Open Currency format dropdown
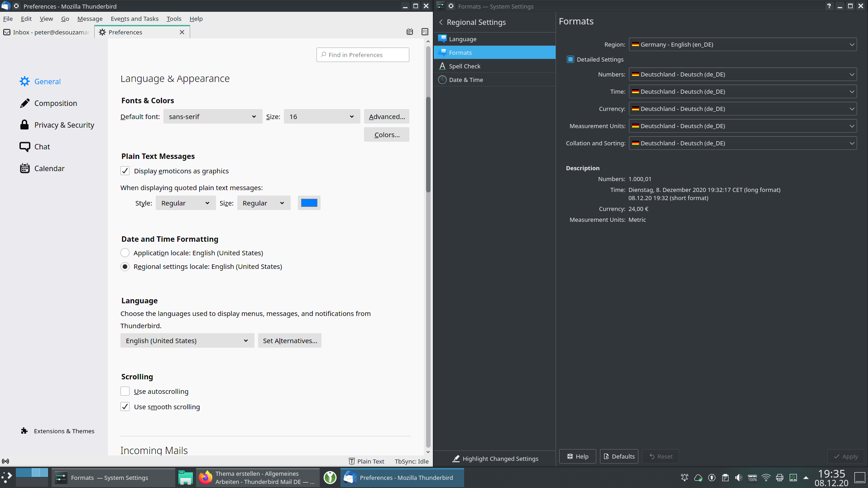This screenshot has width=868, height=488. tap(743, 109)
